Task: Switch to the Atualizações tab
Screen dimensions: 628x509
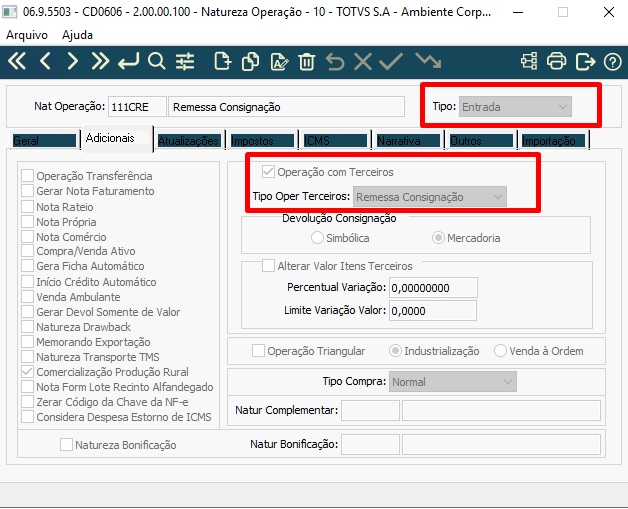Action: 189,141
